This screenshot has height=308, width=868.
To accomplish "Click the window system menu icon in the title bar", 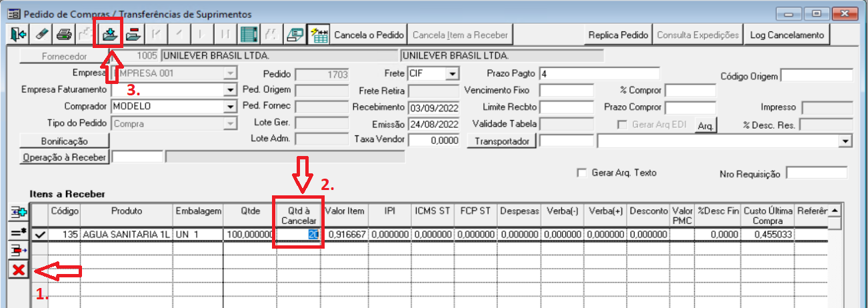I will coord(13,13).
